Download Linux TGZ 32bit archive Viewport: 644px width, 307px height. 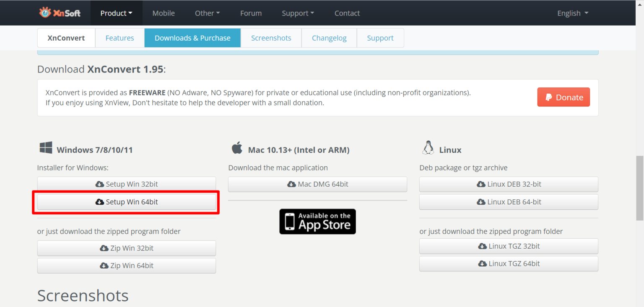509,246
